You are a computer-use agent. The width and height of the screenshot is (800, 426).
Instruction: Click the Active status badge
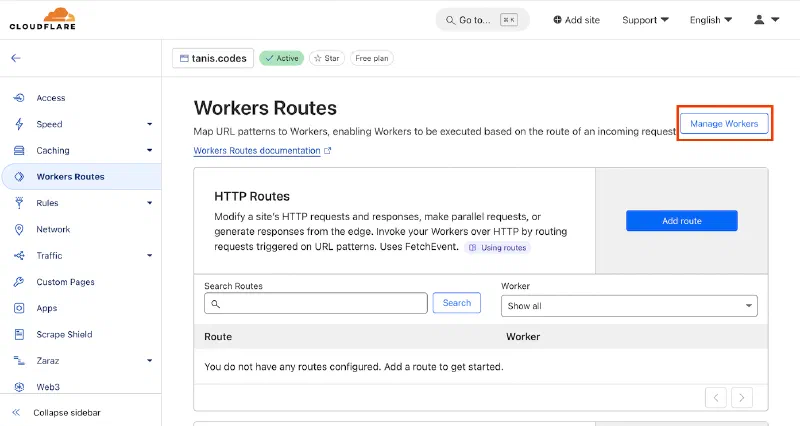tap(282, 58)
